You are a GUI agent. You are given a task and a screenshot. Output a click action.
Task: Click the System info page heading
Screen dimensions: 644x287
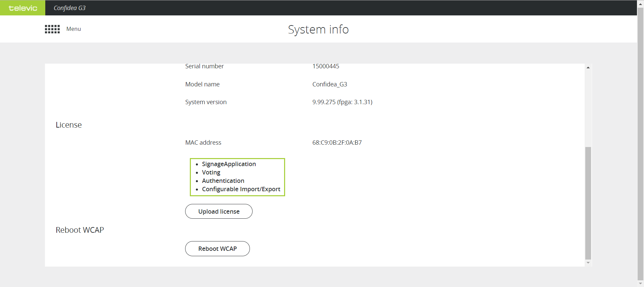coord(318,29)
